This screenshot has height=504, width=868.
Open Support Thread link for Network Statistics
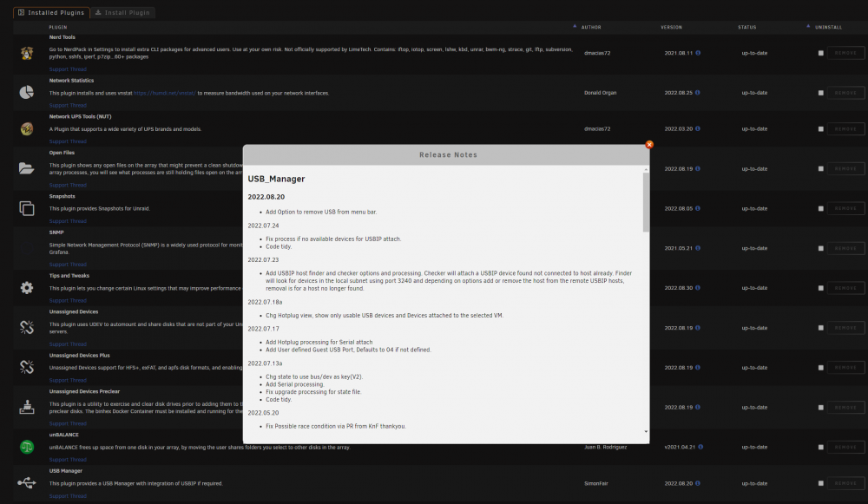(68, 105)
